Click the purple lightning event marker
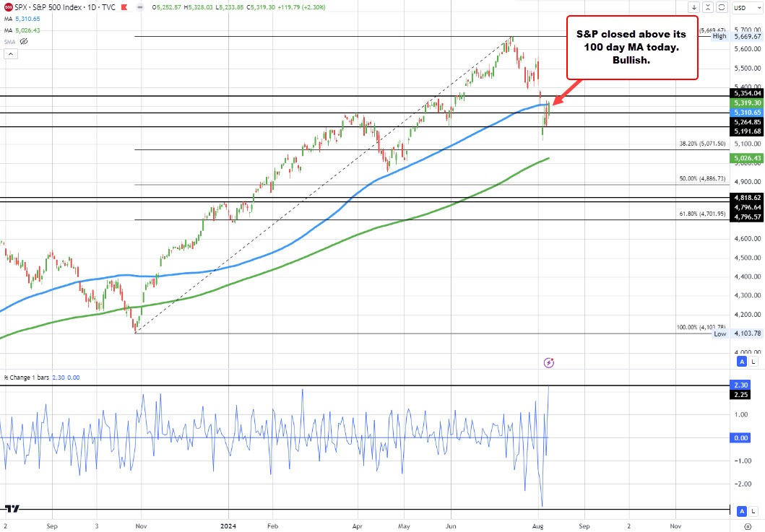The width and height of the screenshot is (765, 532). click(549, 362)
